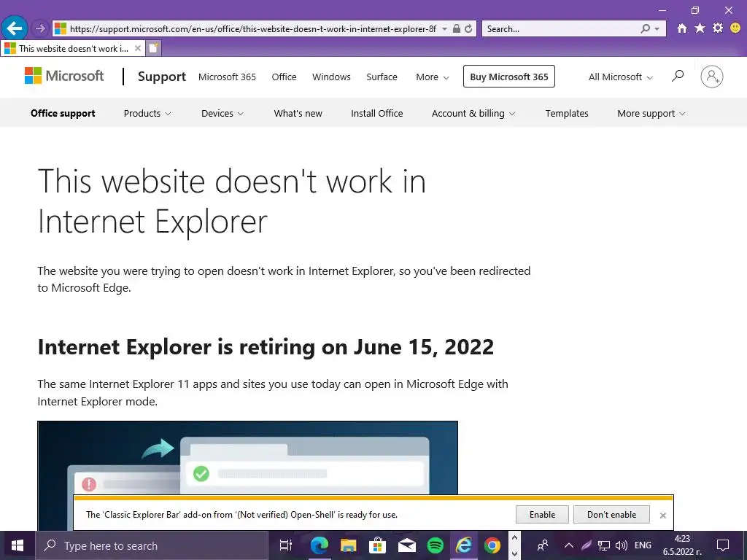This screenshot has width=747, height=560.
Task: Click the Internet Explorer taskbar icon
Action: tap(463, 545)
